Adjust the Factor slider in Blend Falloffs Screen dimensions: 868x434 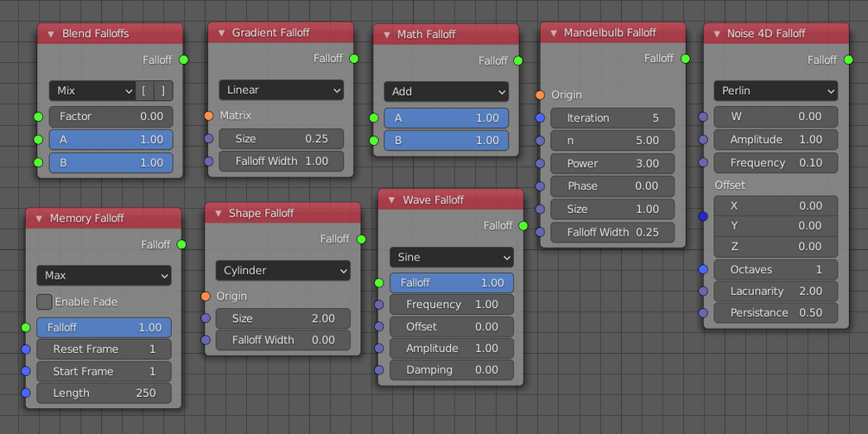(x=111, y=116)
